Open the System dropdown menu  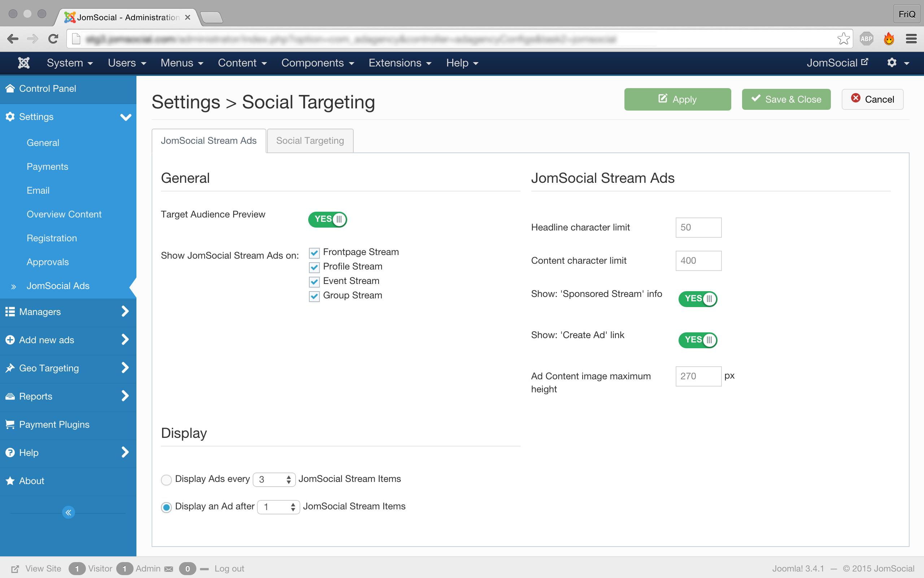point(70,63)
